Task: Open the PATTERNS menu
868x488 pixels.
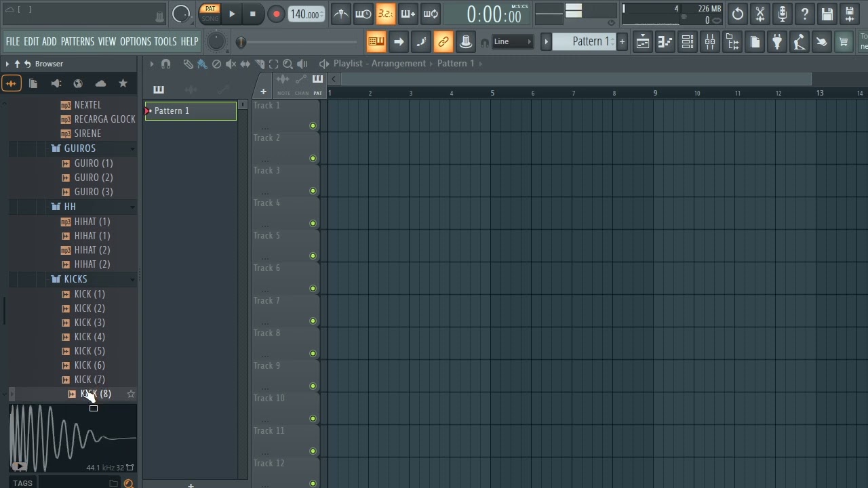Action: click(x=77, y=42)
